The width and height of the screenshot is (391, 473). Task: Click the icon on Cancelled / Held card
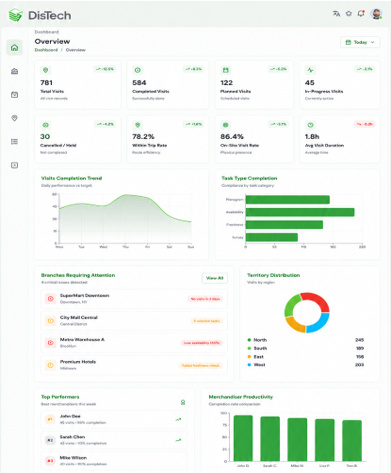click(x=46, y=125)
